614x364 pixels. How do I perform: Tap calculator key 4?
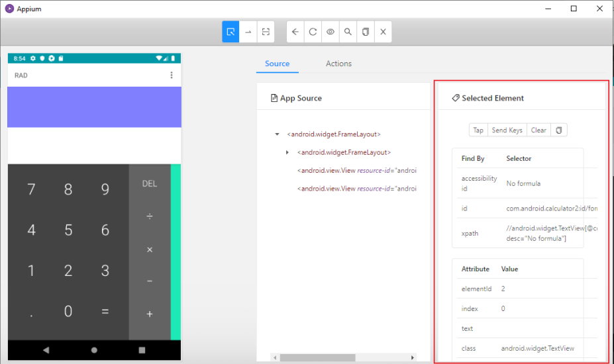(31, 230)
